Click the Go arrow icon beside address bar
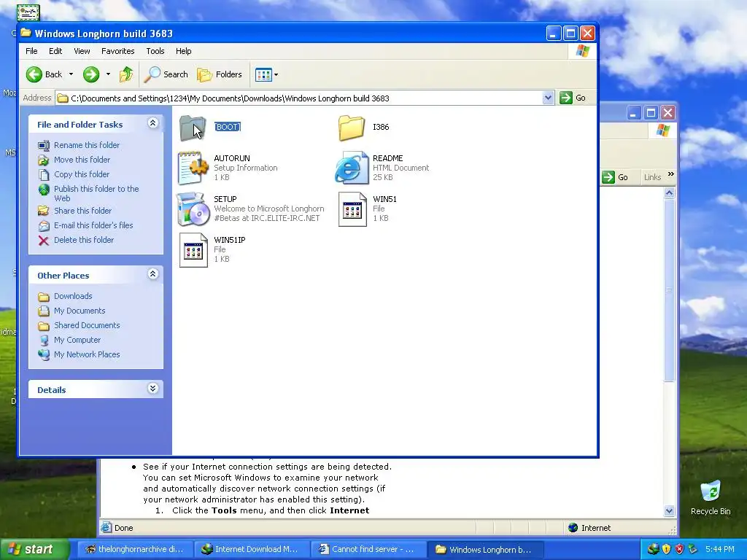 point(566,98)
